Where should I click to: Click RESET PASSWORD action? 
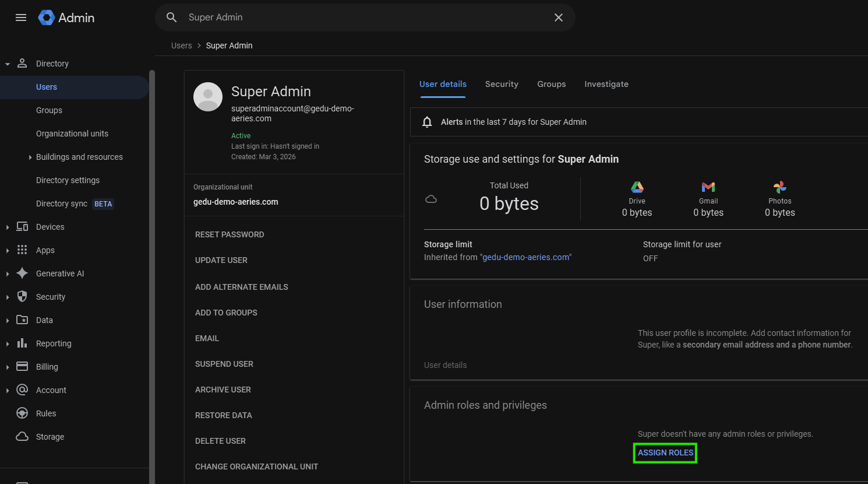[230, 234]
